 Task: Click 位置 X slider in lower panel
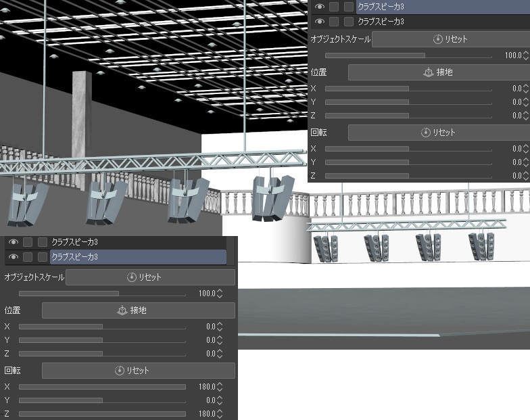tap(102, 326)
